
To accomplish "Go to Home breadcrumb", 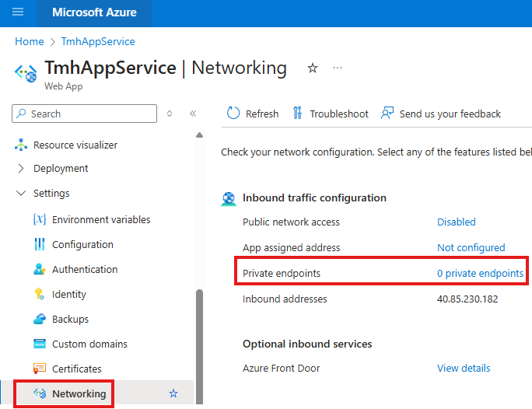I will (x=30, y=41).
